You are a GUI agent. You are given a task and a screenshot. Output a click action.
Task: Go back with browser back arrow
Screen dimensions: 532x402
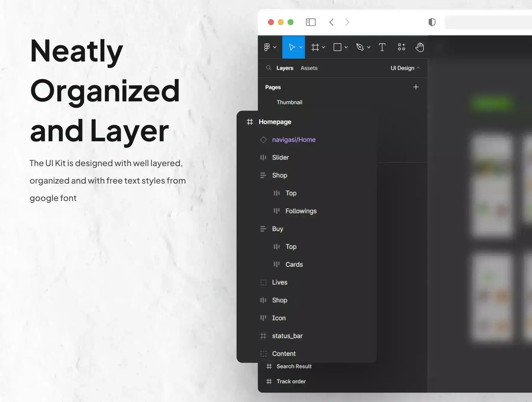point(331,22)
